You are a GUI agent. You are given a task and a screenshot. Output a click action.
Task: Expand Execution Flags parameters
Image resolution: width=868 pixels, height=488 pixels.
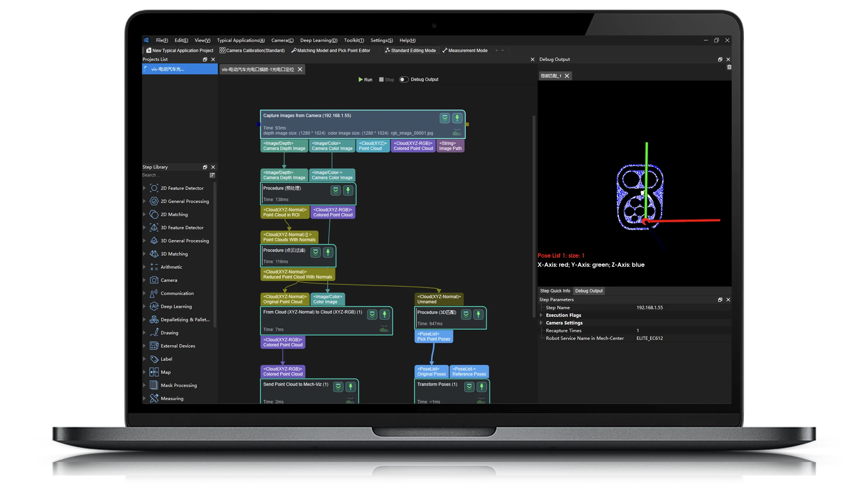pos(541,315)
